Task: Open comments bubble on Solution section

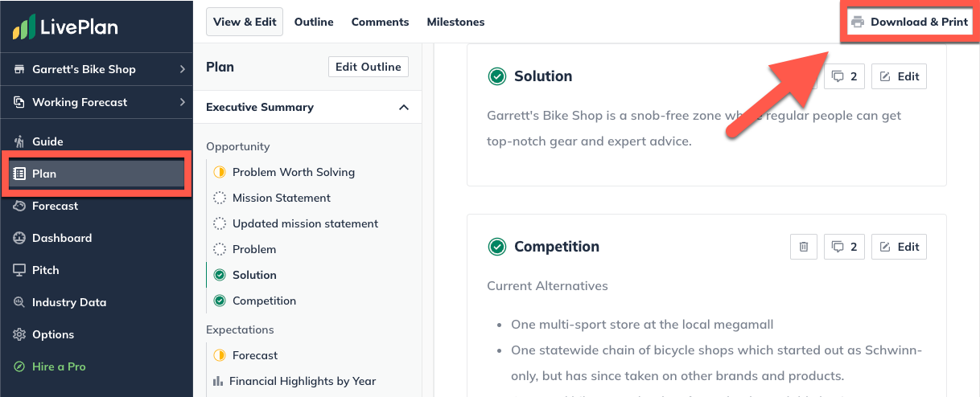Action: (844, 76)
